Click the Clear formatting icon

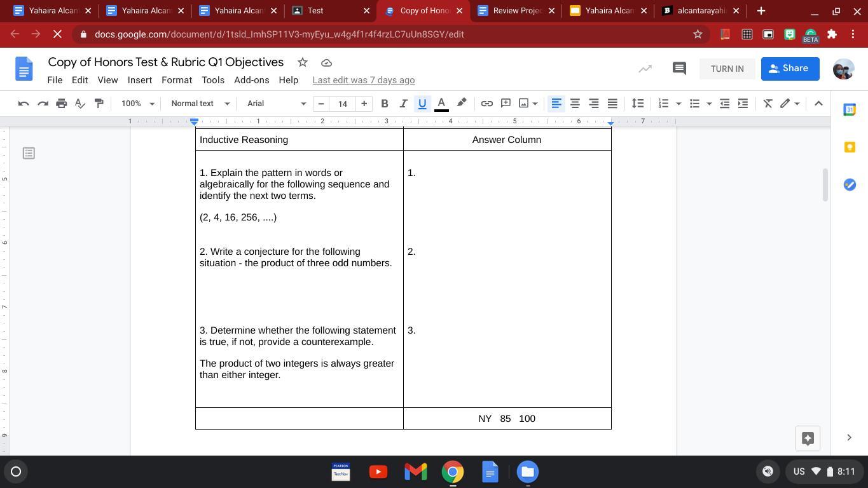click(x=768, y=104)
